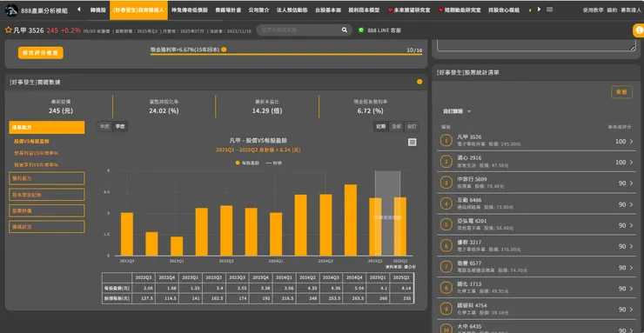Open the 股利回本模型 tab
Image resolution: width=644 pixels, height=333 pixels.
tap(364, 10)
